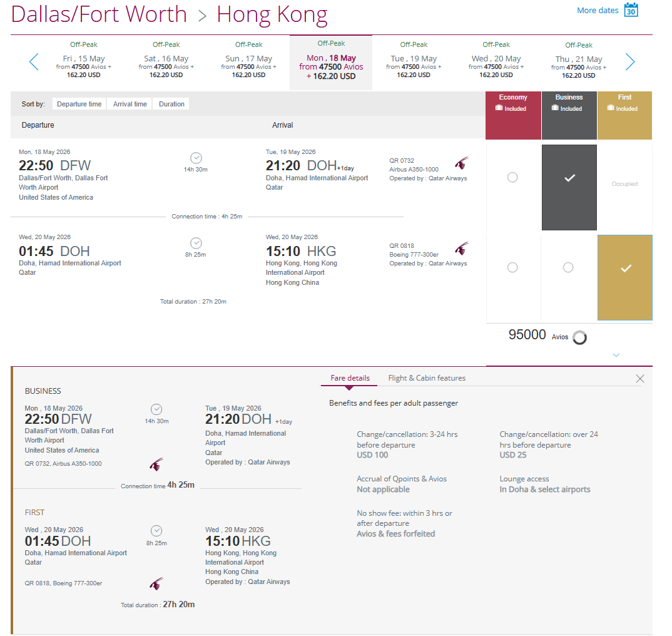Choose the Mon, 18 May date tab
Screen dimensions: 672x636
pyautogui.click(x=331, y=63)
